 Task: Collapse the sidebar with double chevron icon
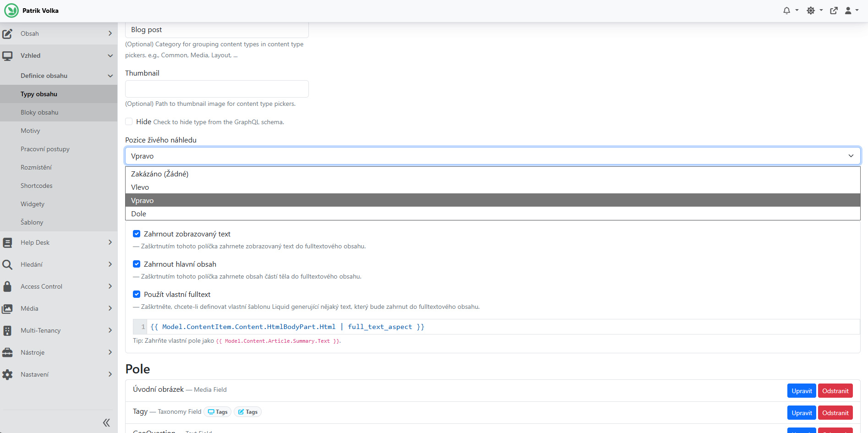pyautogui.click(x=106, y=422)
